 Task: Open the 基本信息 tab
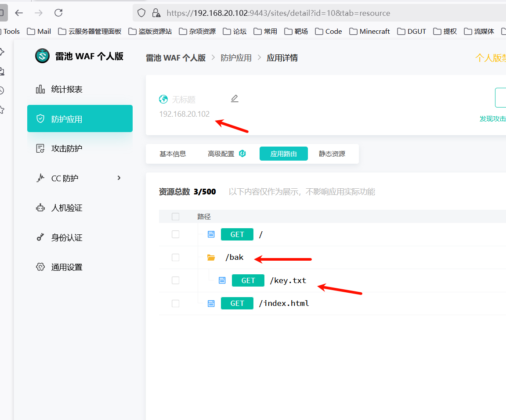pyautogui.click(x=173, y=154)
